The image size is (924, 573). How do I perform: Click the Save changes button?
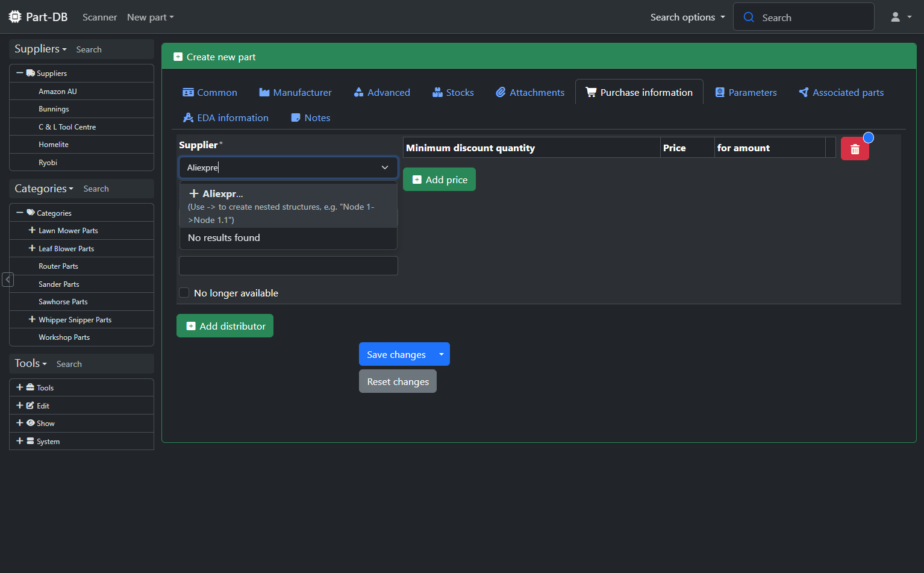[x=396, y=354]
